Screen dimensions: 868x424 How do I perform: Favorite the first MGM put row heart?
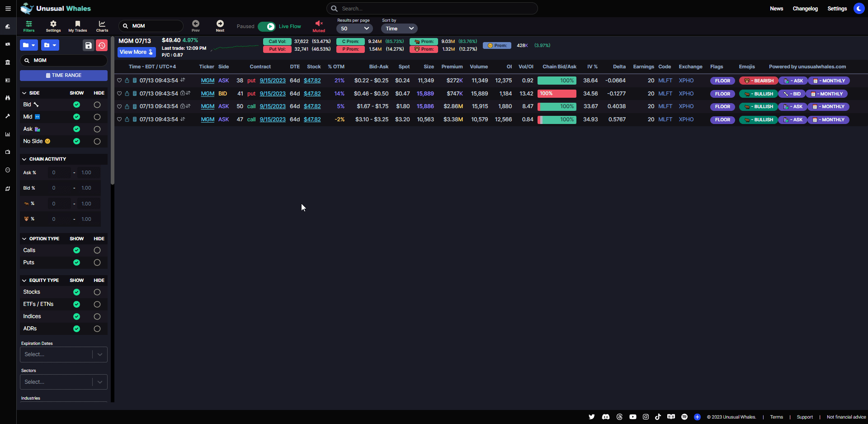click(x=119, y=81)
